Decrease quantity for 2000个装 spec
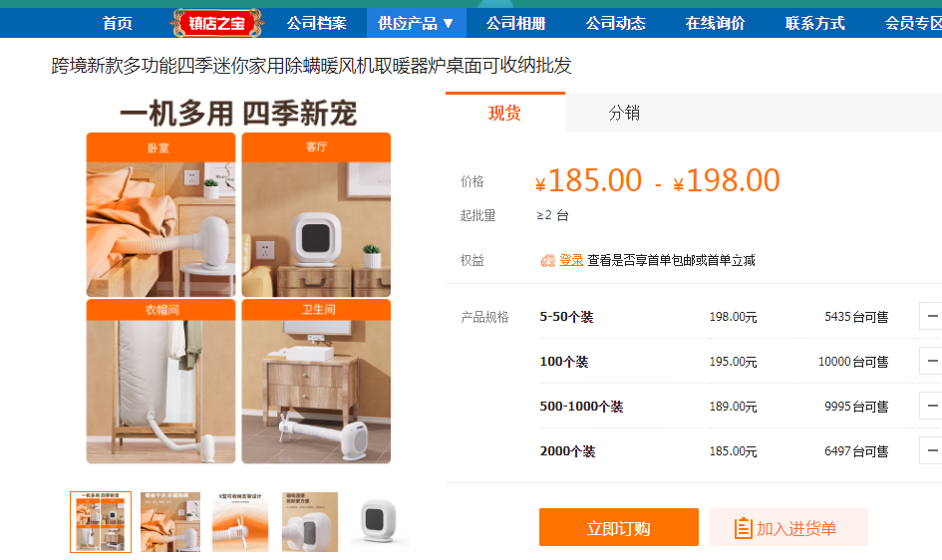 [932, 450]
